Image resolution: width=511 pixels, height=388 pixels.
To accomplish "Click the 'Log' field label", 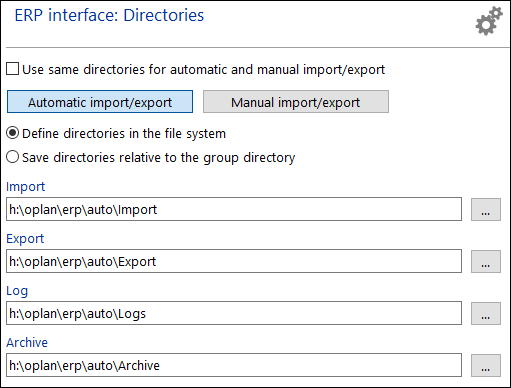I will coord(17,291).
